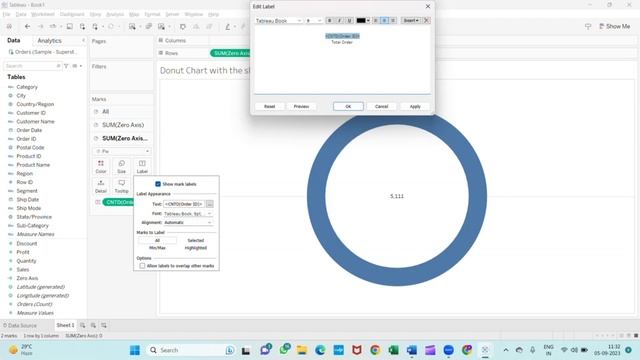Open label Font dropdown in label popup

(188, 213)
